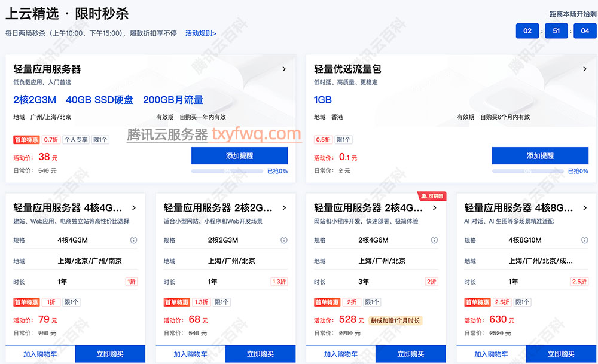Click the 香港 region text
The height and width of the screenshot is (364, 598).
[337, 117]
